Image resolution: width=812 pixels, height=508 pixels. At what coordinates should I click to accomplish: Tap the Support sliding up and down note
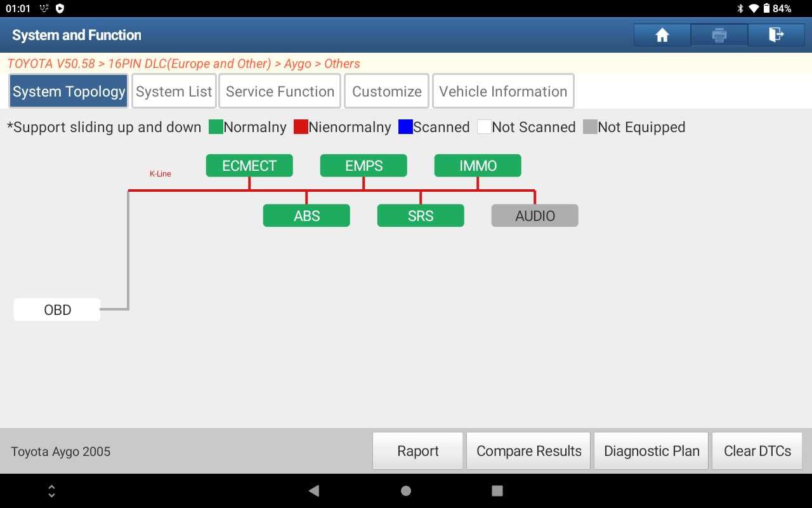coord(104,127)
